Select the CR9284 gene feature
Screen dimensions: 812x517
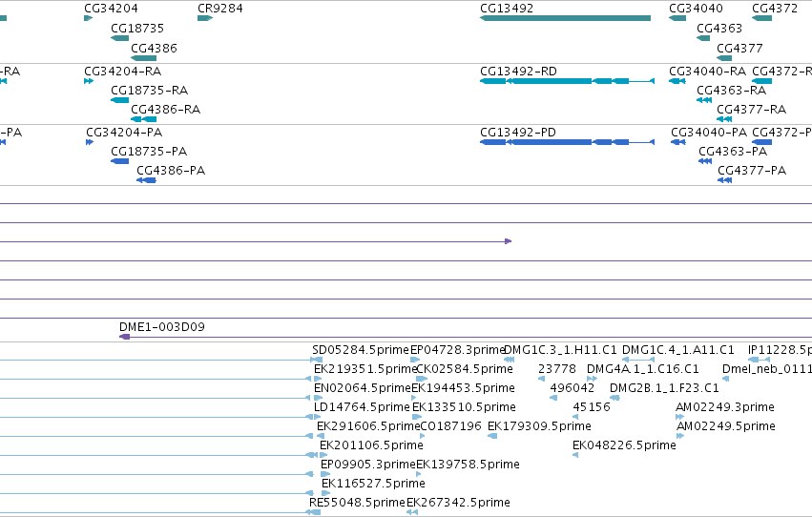(205, 18)
